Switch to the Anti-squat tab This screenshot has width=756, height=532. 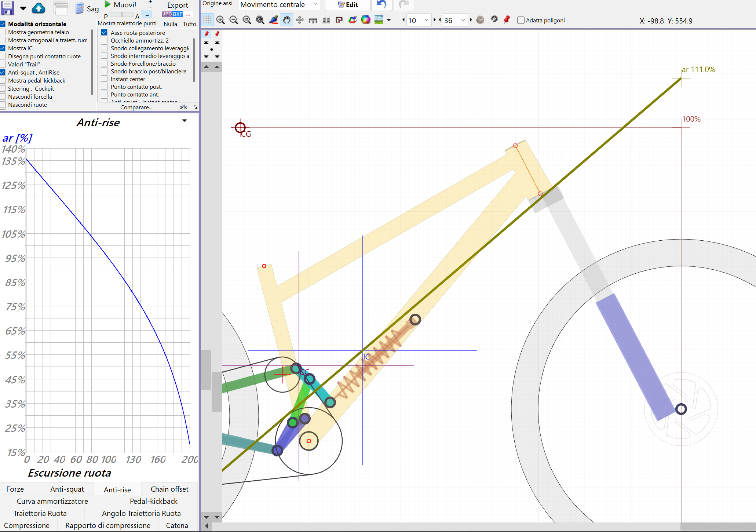67,489
